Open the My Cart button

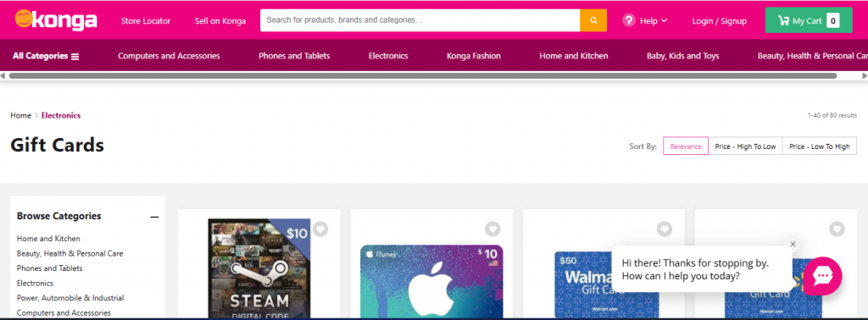(x=808, y=20)
